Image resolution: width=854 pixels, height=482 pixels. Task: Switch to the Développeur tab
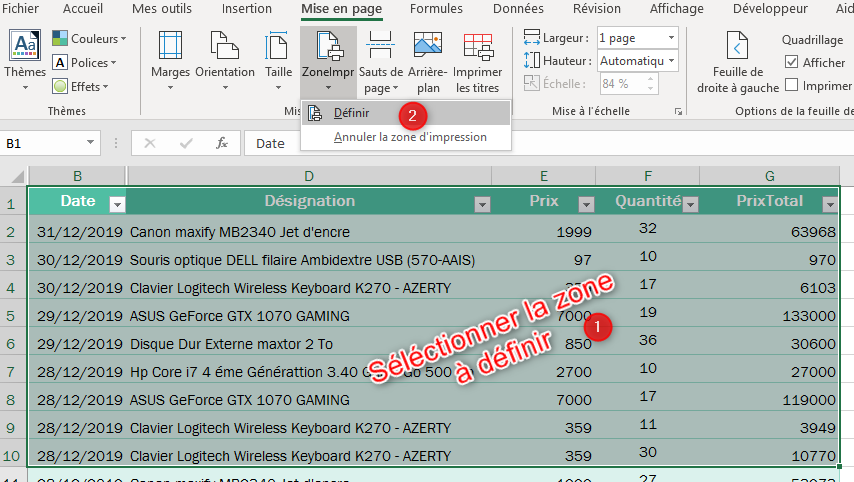[770, 9]
